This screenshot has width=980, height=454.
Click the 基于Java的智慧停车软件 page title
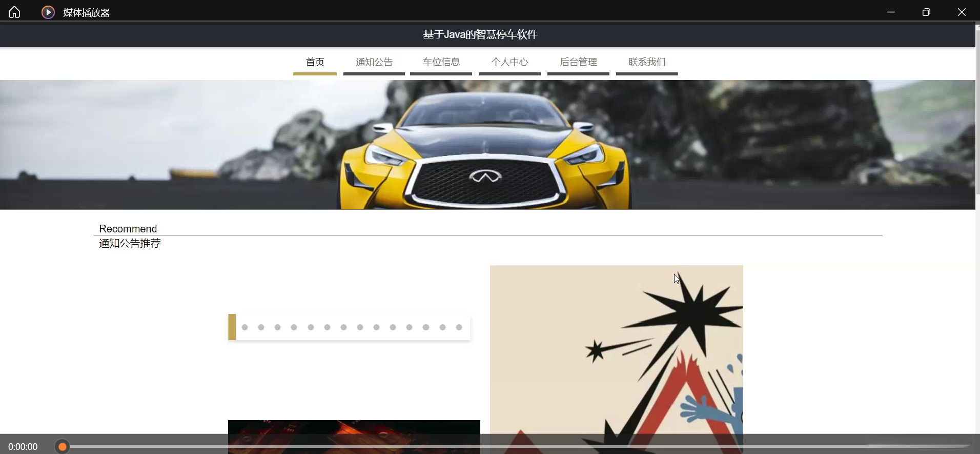point(480,34)
